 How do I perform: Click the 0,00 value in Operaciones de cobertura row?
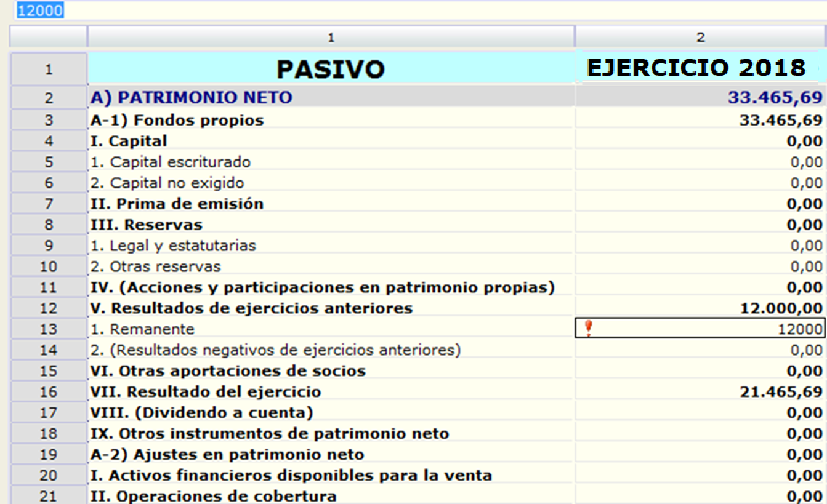point(701,496)
